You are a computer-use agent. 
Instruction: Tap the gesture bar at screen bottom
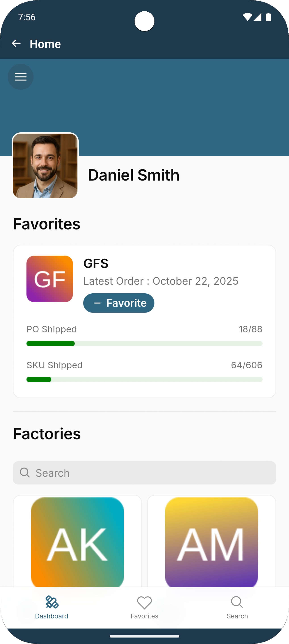144,636
